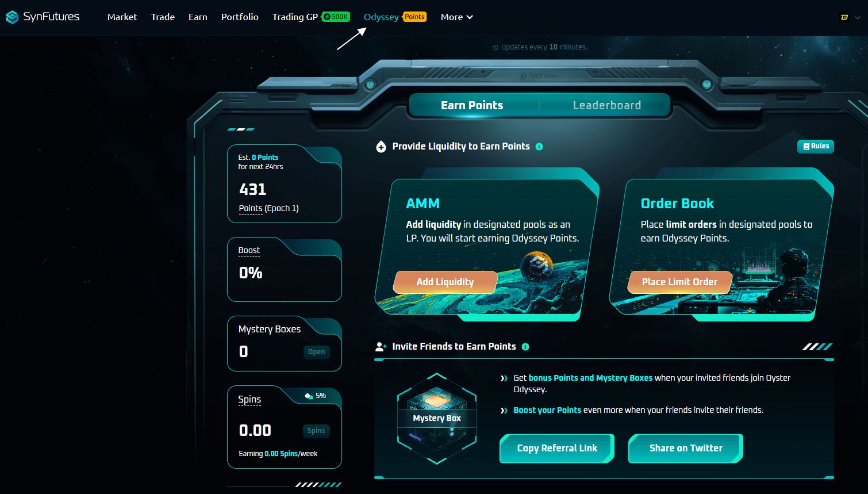This screenshot has height=494, width=868.
Task: Click the Place Limit Order button
Action: (679, 282)
